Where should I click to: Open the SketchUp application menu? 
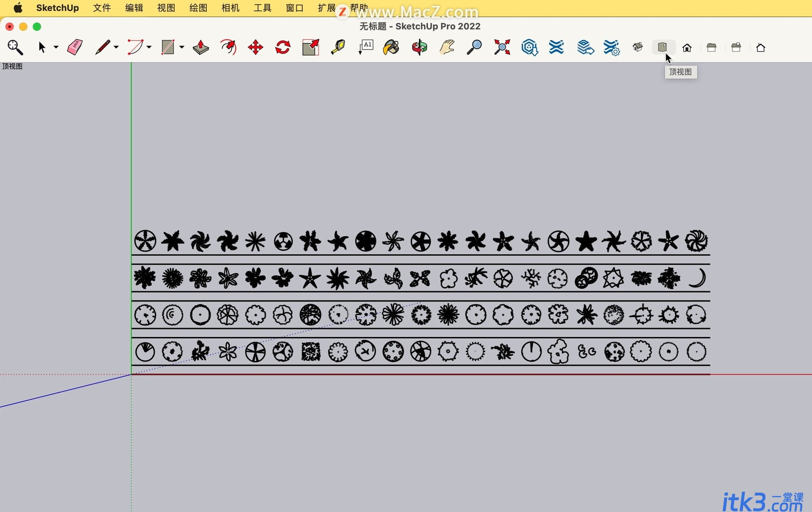[58, 8]
